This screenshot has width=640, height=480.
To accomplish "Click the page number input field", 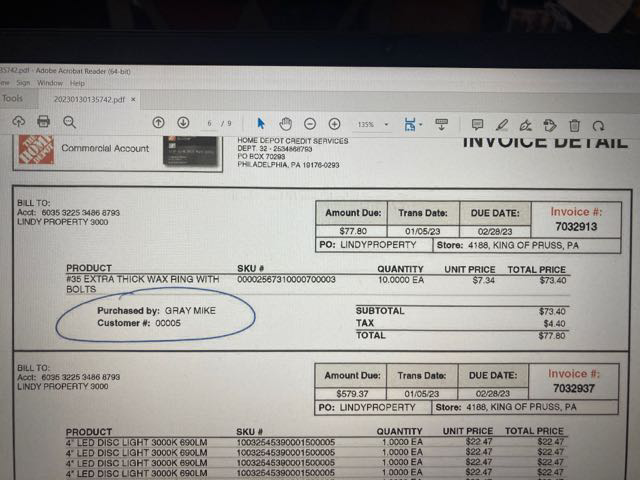I will point(211,124).
